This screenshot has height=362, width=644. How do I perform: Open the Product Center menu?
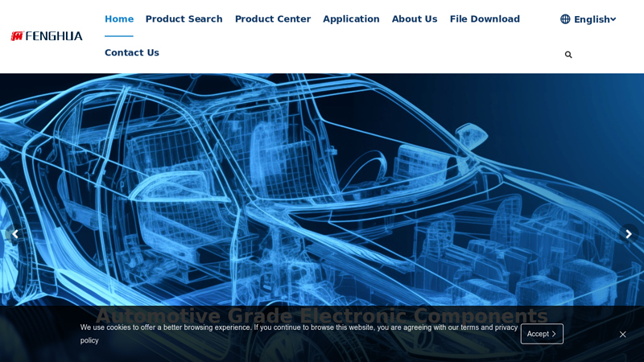tap(273, 19)
